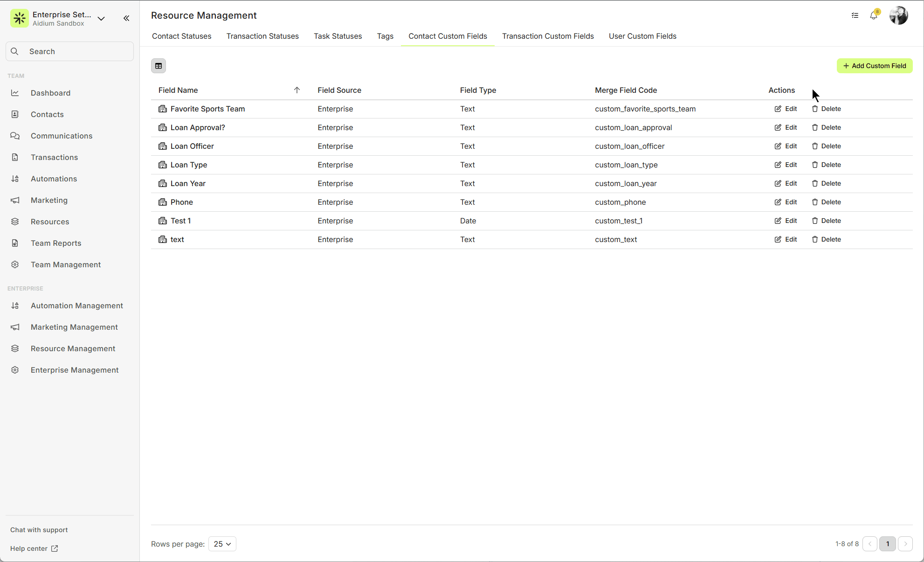Open the notifications bell
924x562 pixels.
pyautogui.click(x=874, y=15)
